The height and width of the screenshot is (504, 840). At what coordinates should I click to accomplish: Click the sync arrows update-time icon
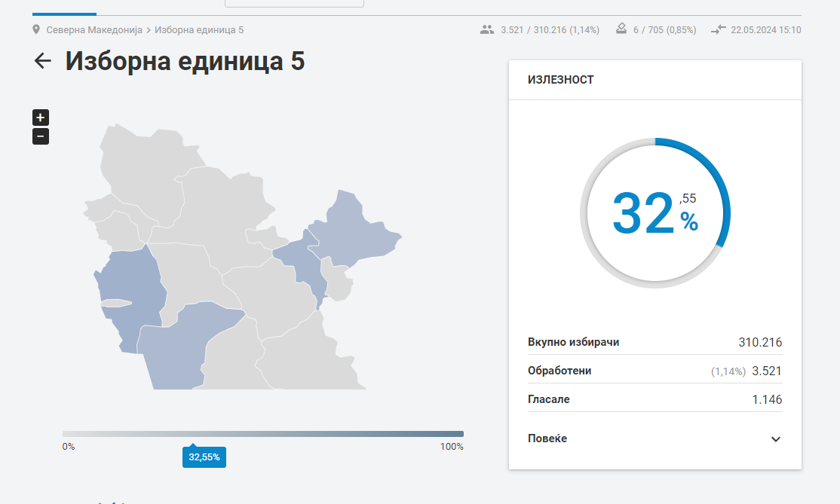pos(719,29)
